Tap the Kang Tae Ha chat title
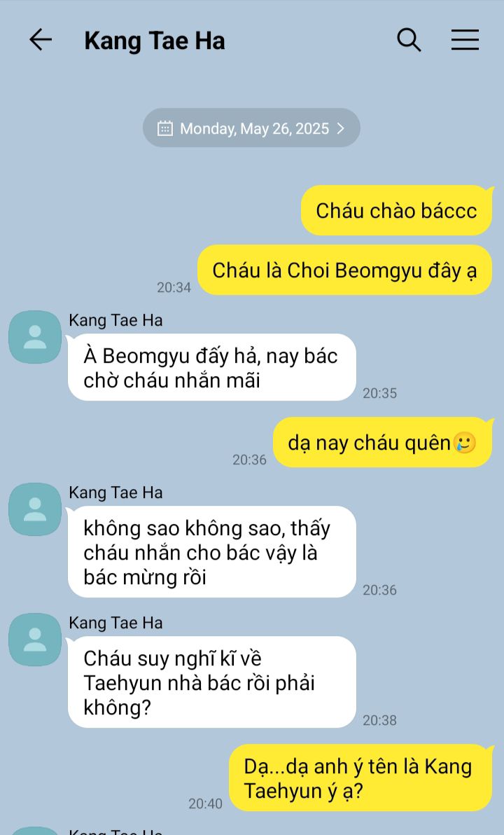The image size is (504, 835). pyautogui.click(x=154, y=41)
